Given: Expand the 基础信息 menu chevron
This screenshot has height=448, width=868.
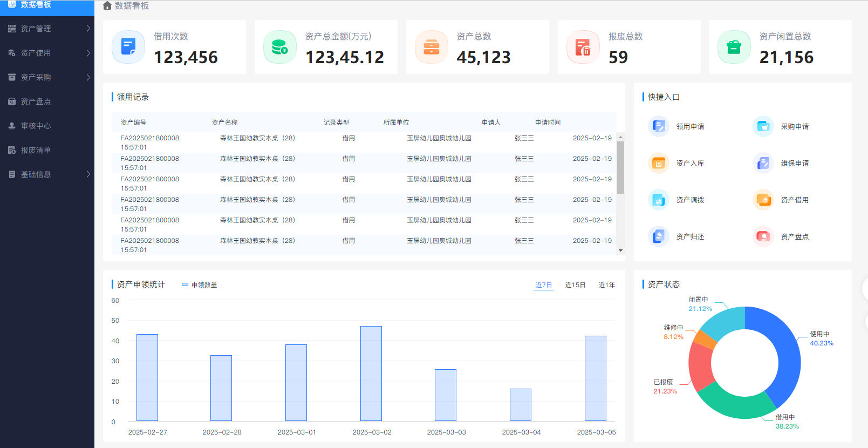Looking at the screenshot, I should click(88, 174).
